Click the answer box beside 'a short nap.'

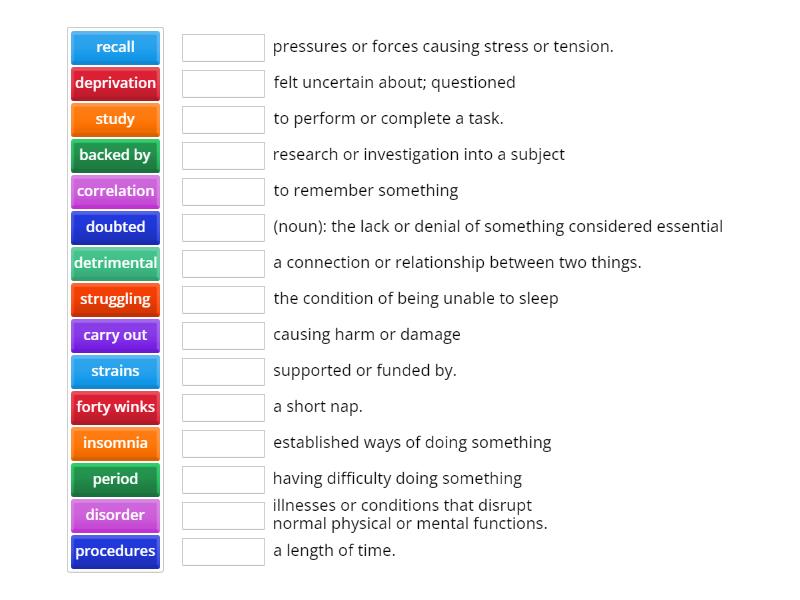point(223,407)
